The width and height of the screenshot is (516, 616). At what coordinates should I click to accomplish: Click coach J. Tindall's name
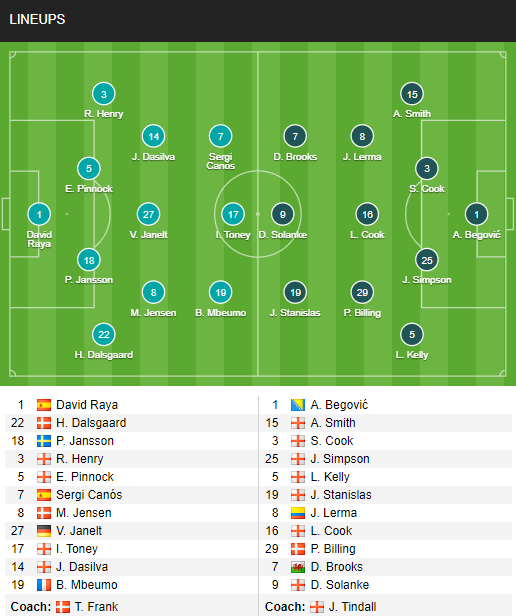(353, 607)
